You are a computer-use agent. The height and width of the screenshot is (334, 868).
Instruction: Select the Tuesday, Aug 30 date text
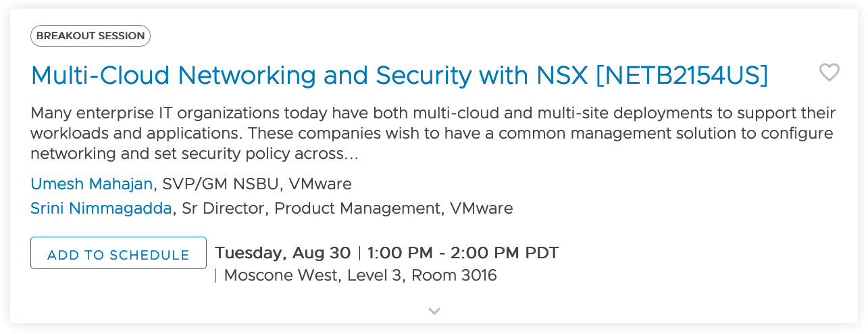point(282,254)
